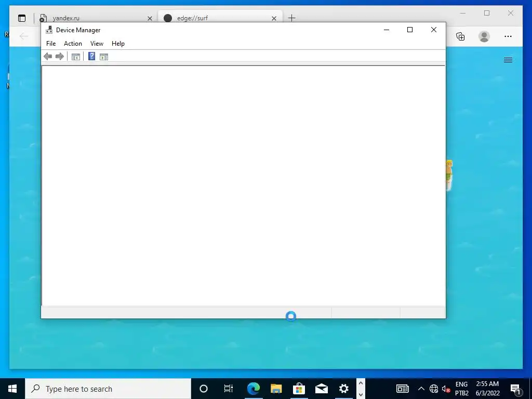Close the Device Manager window
The width and height of the screenshot is (532, 399).
click(x=434, y=30)
